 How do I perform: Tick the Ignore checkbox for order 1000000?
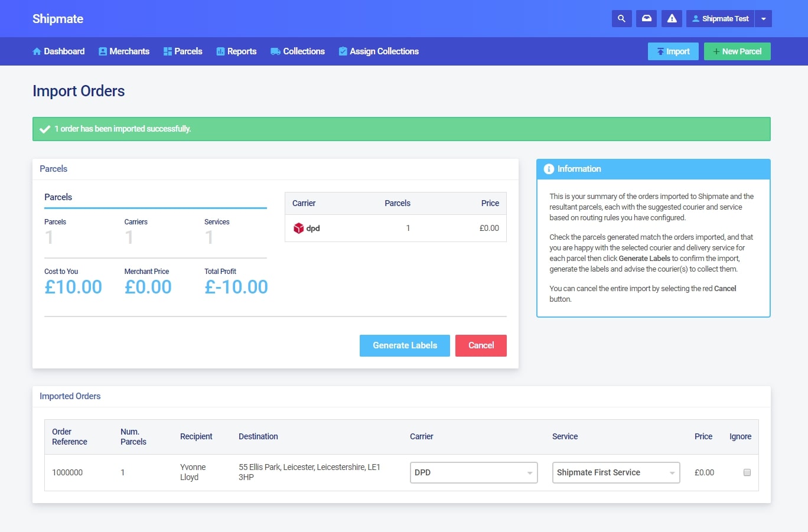pyautogui.click(x=747, y=472)
